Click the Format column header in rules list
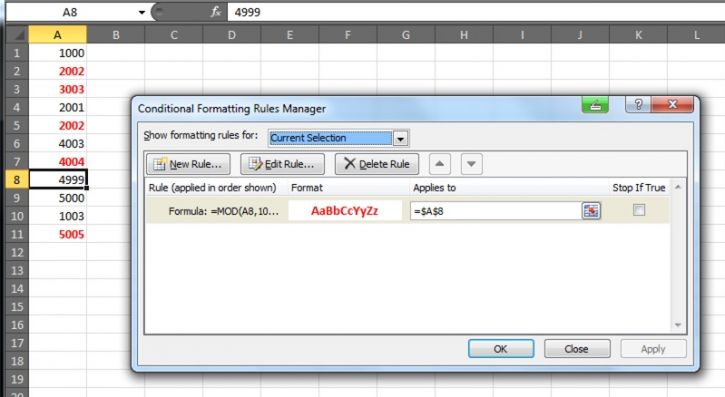The width and height of the screenshot is (725, 397). (307, 188)
